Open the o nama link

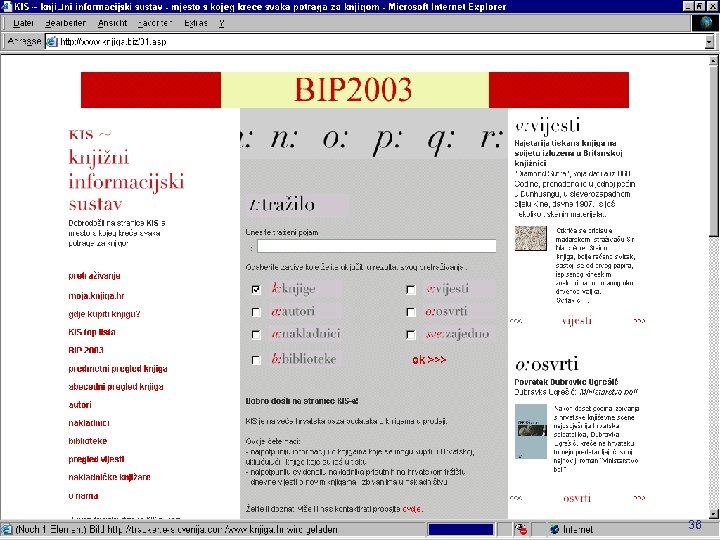tap(83, 496)
